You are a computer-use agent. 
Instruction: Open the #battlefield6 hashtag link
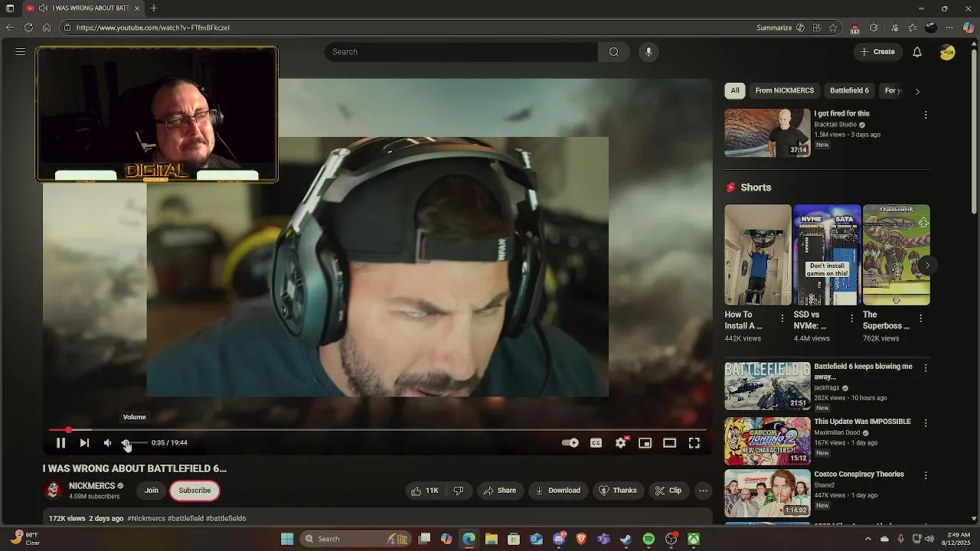[x=226, y=518]
